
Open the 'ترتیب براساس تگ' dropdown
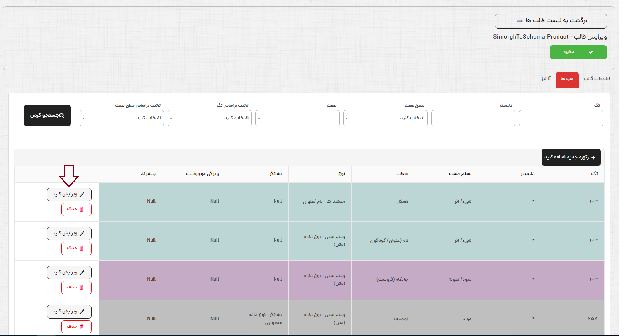click(x=210, y=118)
